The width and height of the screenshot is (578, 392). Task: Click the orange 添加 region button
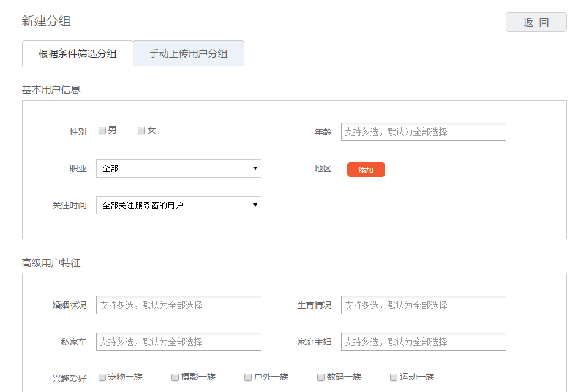pyautogui.click(x=366, y=170)
